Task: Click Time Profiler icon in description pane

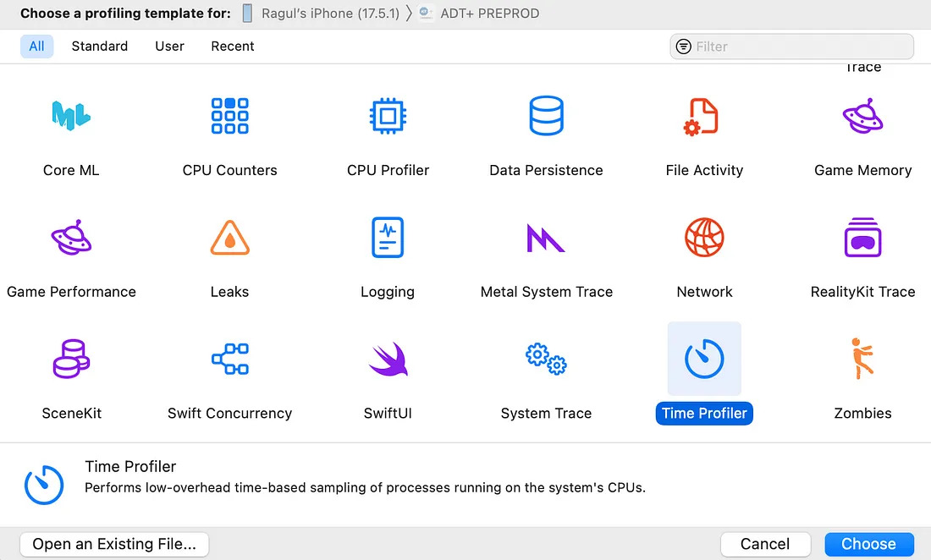Action: click(x=44, y=485)
